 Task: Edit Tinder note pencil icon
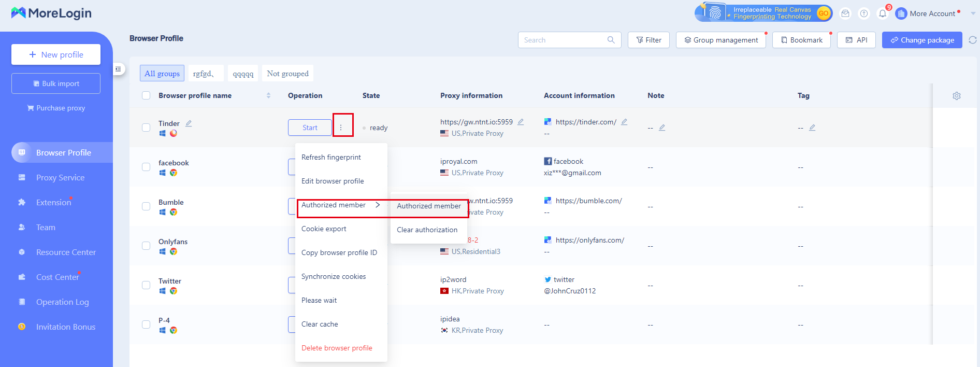[x=662, y=128]
